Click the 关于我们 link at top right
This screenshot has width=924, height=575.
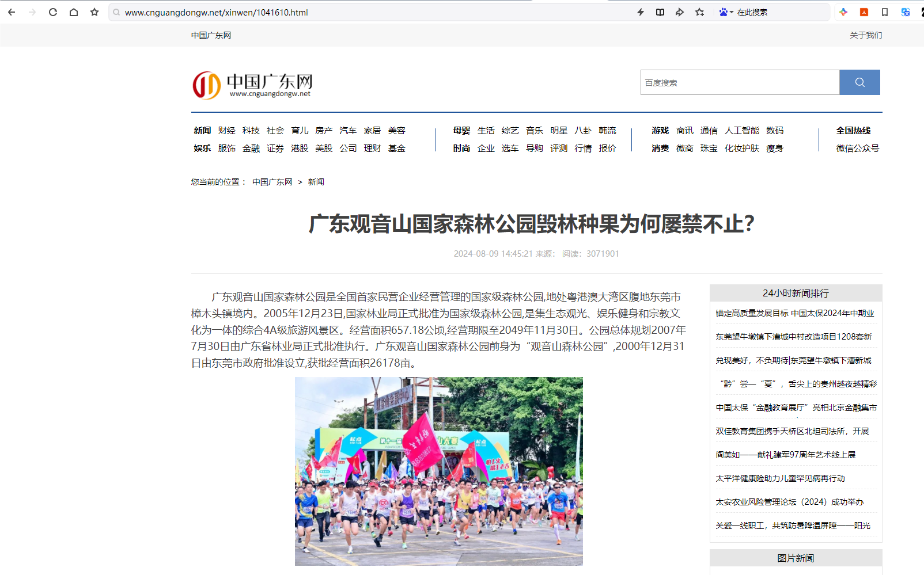[865, 35]
